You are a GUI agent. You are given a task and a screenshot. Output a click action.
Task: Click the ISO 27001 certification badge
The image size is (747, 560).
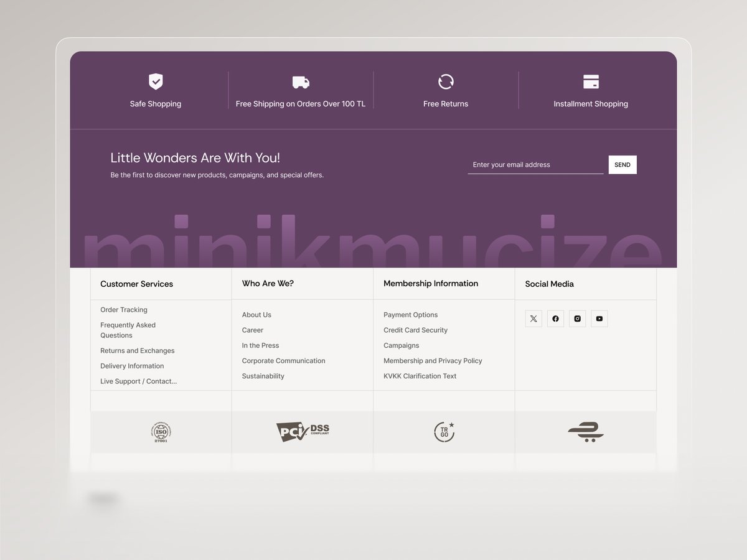click(x=161, y=432)
